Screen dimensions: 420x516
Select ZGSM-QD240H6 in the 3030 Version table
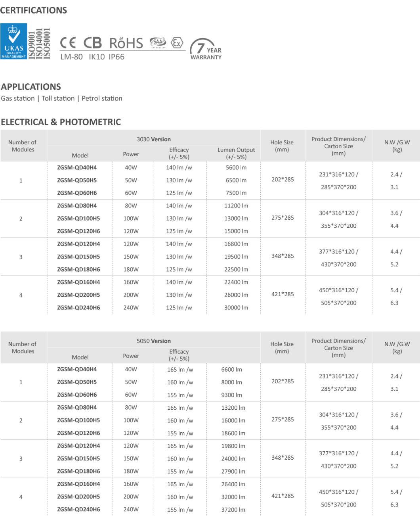[x=78, y=307]
